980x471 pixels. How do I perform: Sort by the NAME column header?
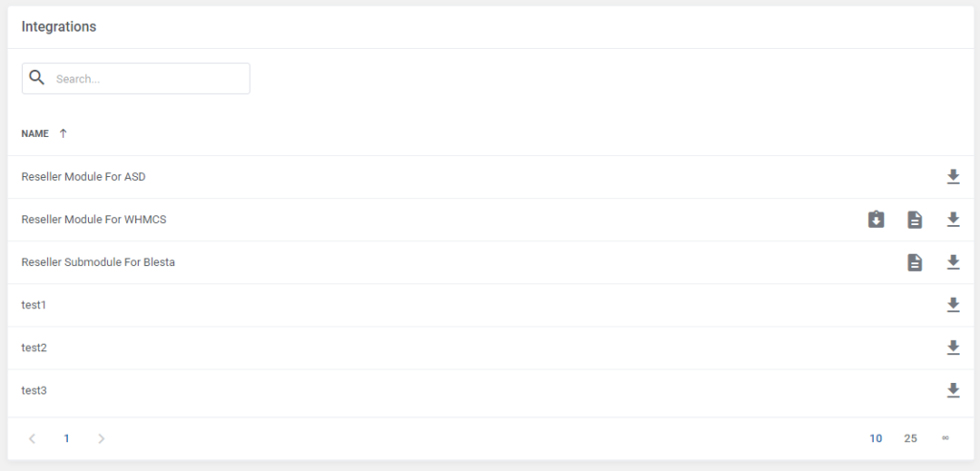35,134
